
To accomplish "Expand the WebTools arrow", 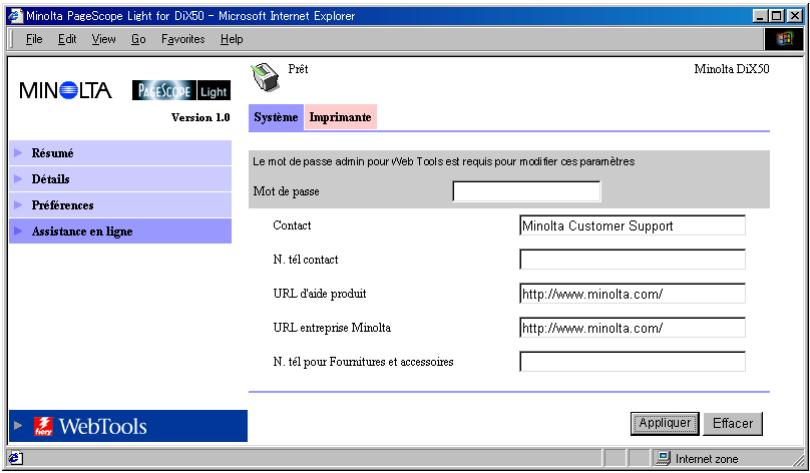I will [x=18, y=425].
